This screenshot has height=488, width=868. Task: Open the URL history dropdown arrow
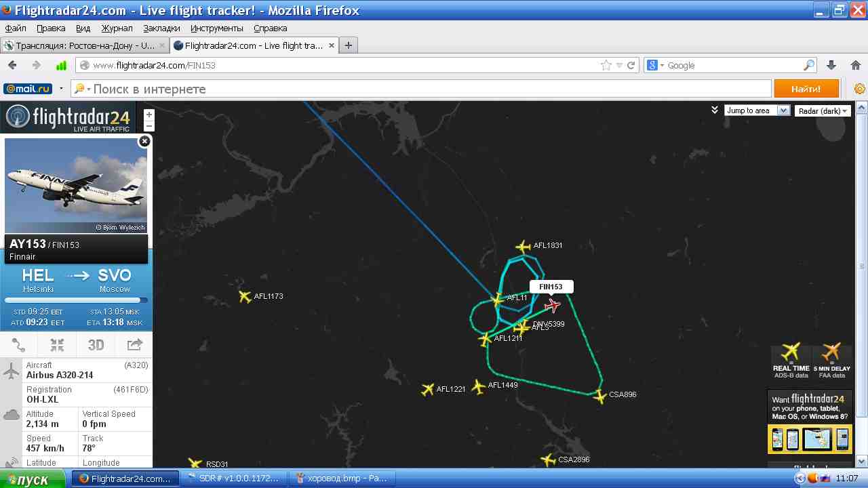pos(619,66)
